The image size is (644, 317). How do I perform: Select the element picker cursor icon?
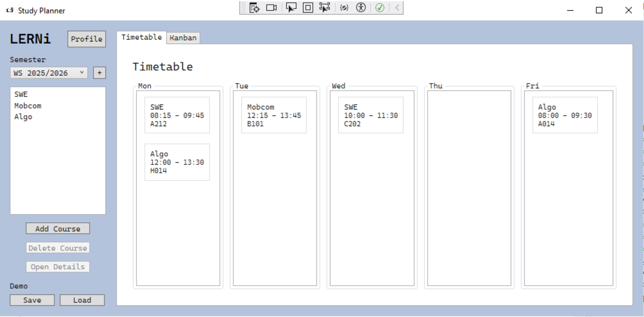[x=291, y=8]
